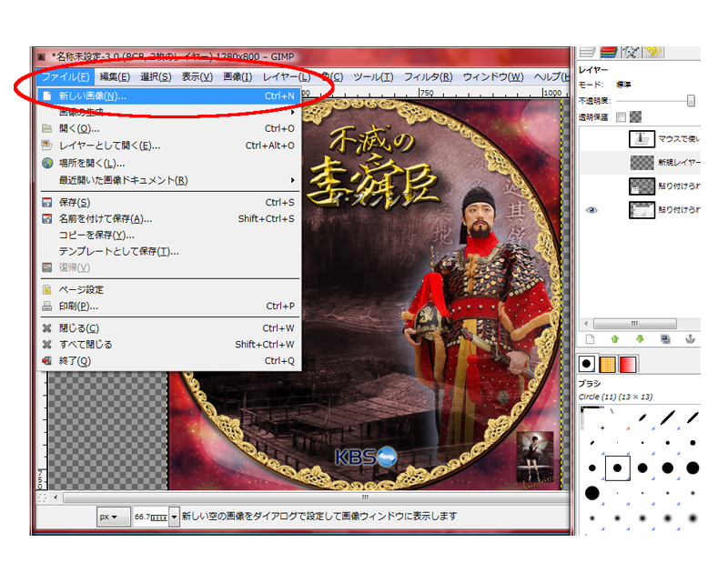Toggle eye visibility of bottom 貼り付けられた layer
Image resolution: width=728 pixels, height=563 pixels.
[591, 210]
